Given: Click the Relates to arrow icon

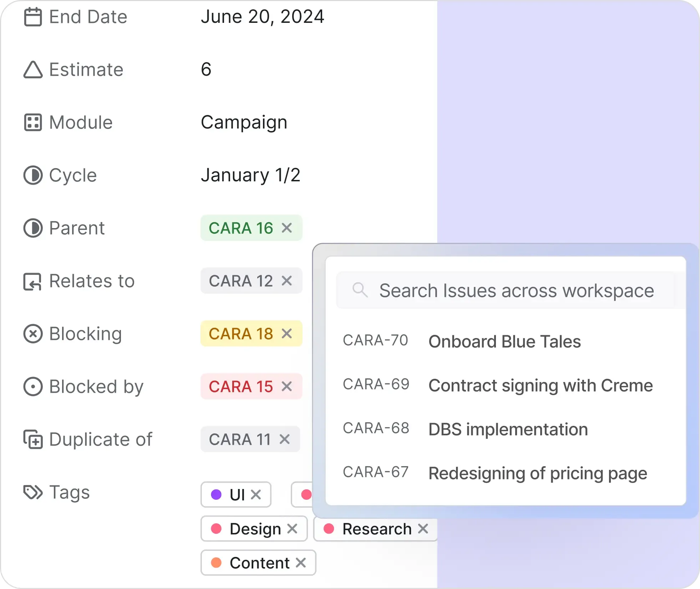Looking at the screenshot, I should [x=33, y=281].
